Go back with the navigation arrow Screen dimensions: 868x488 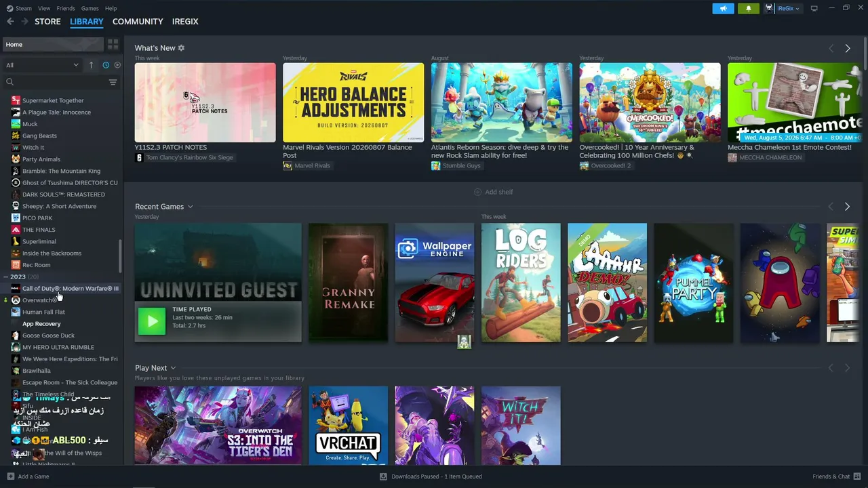click(10, 22)
